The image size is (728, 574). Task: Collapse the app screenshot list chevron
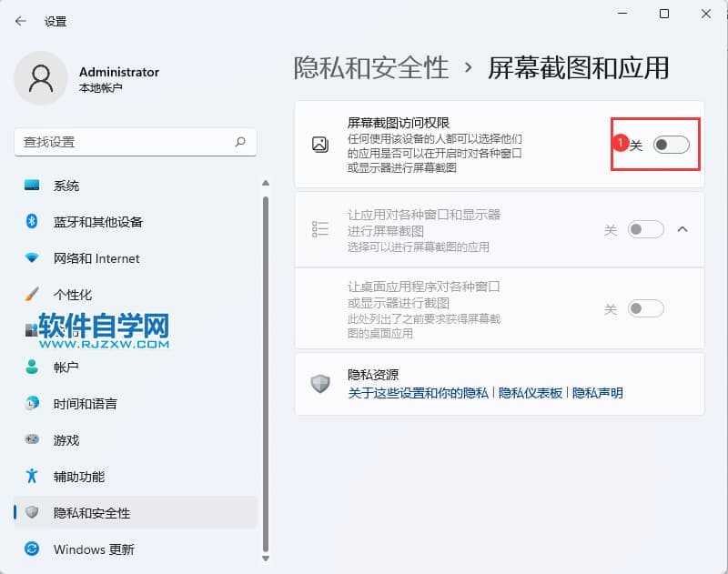coord(683,229)
